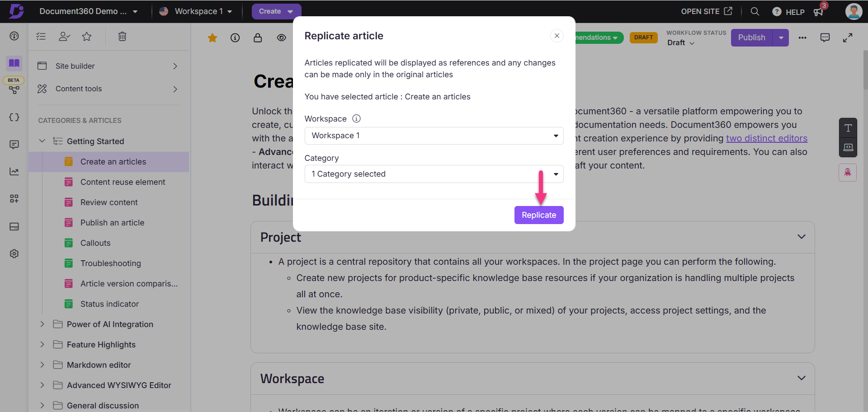Expand Markdown editor folder
Screen dimensions: 868x412
pos(42,365)
